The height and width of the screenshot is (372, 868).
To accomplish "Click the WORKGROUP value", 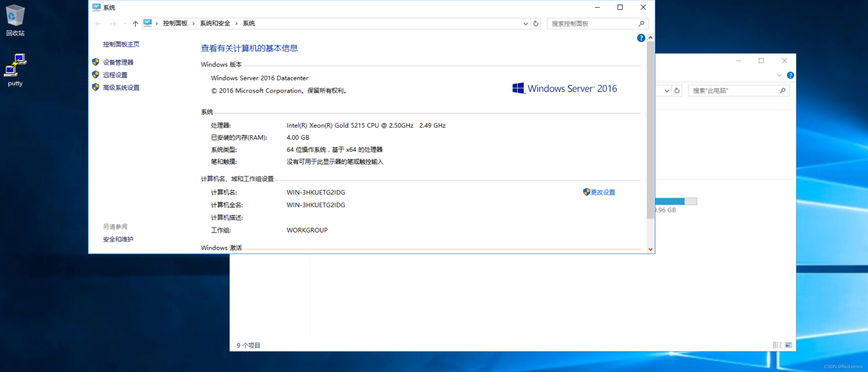I will 307,230.
